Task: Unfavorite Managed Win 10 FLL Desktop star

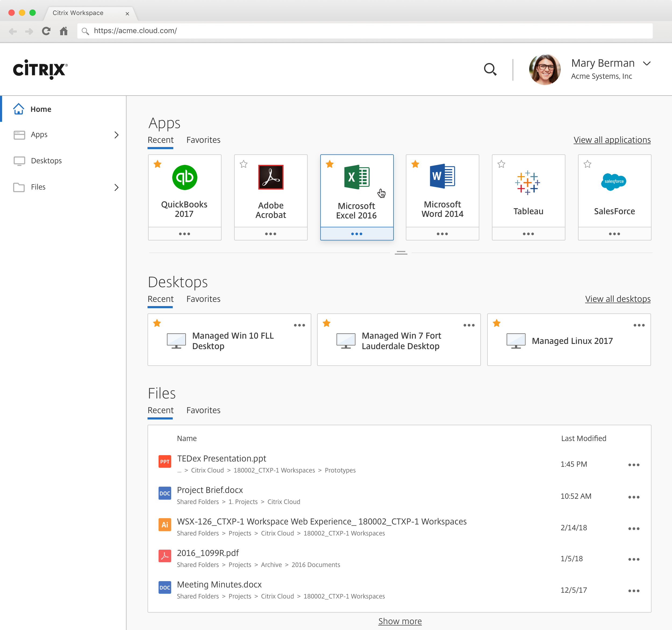Action: (x=157, y=323)
